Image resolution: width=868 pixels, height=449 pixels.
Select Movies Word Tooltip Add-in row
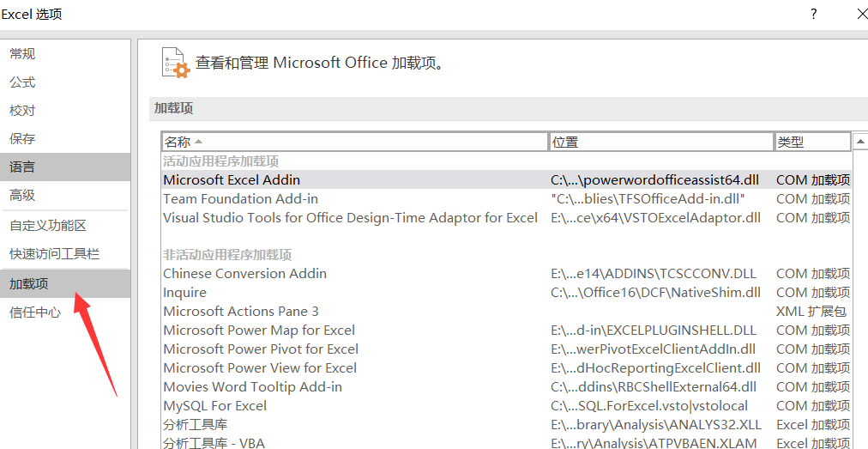[506, 386]
